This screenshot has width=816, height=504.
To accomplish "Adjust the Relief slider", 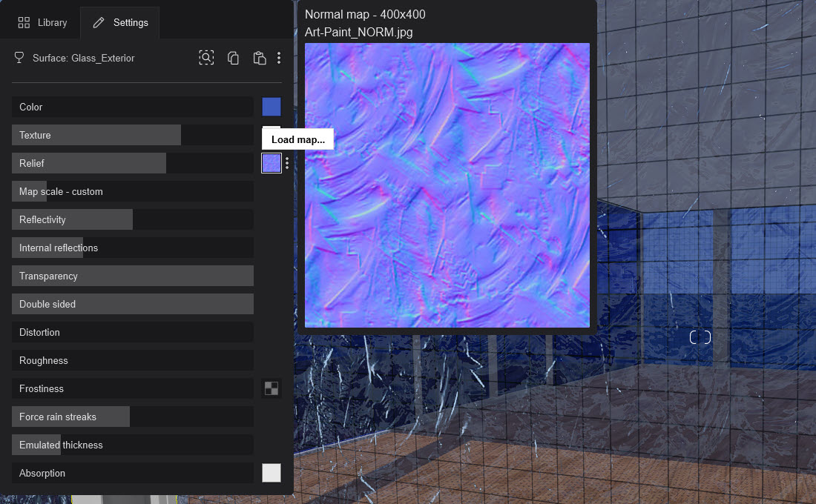I will pos(133,163).
